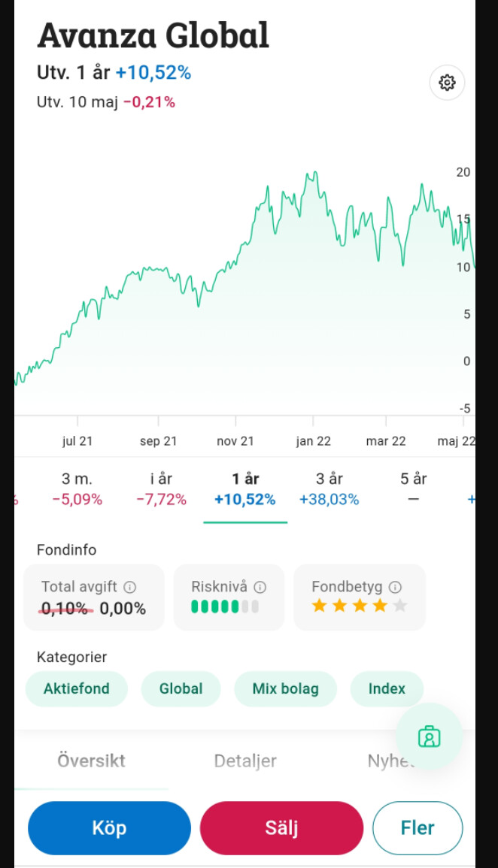Select the 5 år time period
The image size is (498, 868).
click(x=413, y=489)
